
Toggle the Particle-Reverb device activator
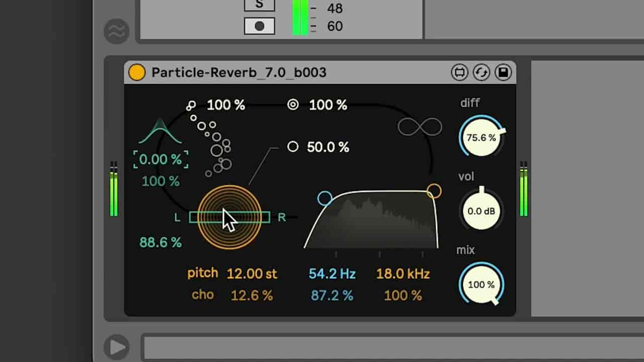pos(136,72)
